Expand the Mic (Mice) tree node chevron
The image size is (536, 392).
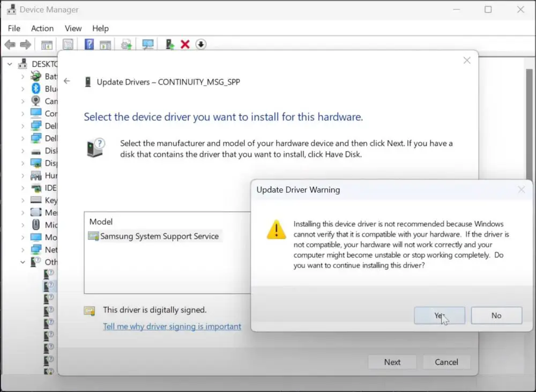[x=23, y=225]
